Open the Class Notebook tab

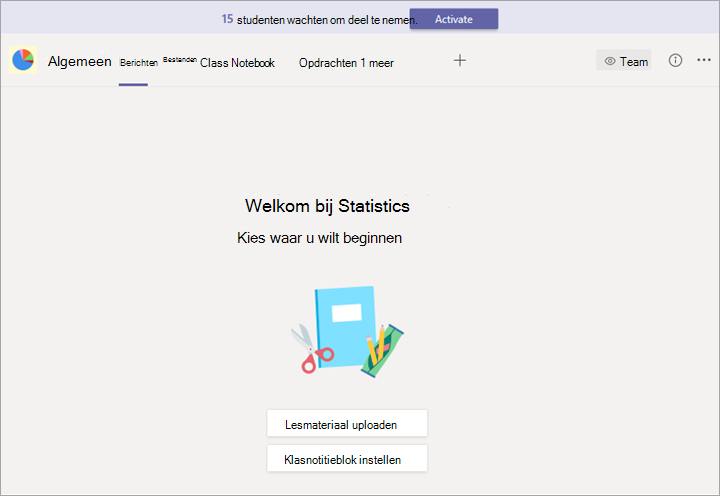pos(237,63)
